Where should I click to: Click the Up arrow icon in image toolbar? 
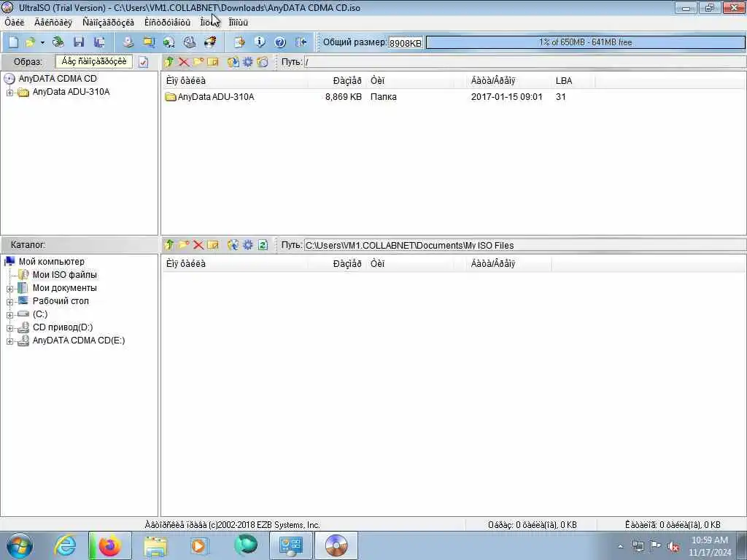tap(169, 62)
